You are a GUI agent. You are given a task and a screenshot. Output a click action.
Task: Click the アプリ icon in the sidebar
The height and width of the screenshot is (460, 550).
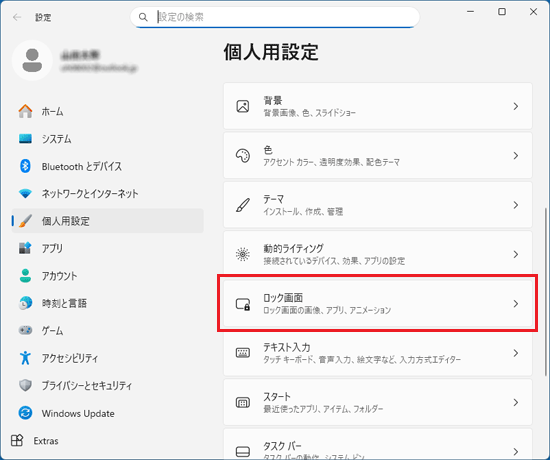coord(25,248)
